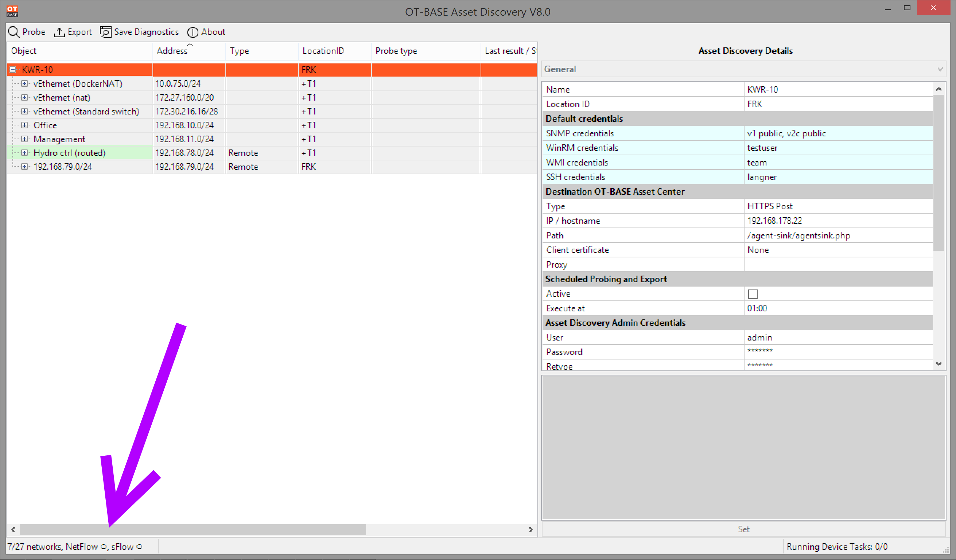Click the right arrow of horizontal scrollbar
Image resolution: width=956 pixels, height=560 pixels.
(x=531, y=530)
